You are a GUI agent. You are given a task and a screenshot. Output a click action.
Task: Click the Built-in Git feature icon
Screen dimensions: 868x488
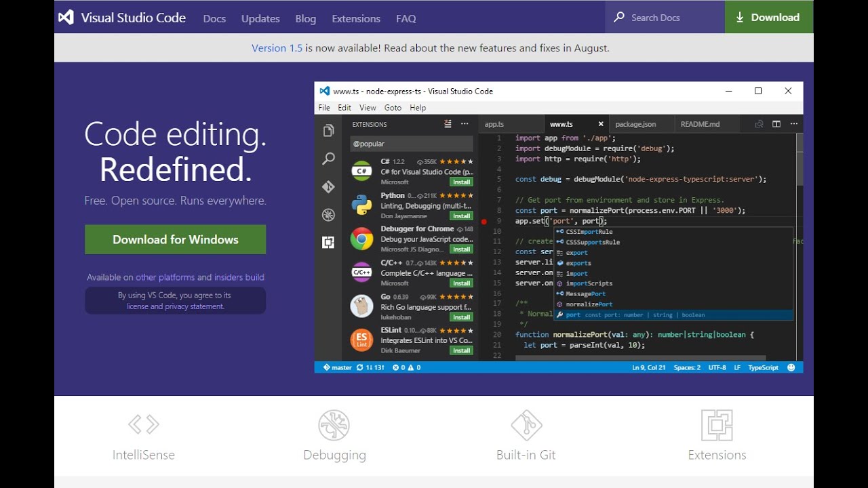click(526, 425)
